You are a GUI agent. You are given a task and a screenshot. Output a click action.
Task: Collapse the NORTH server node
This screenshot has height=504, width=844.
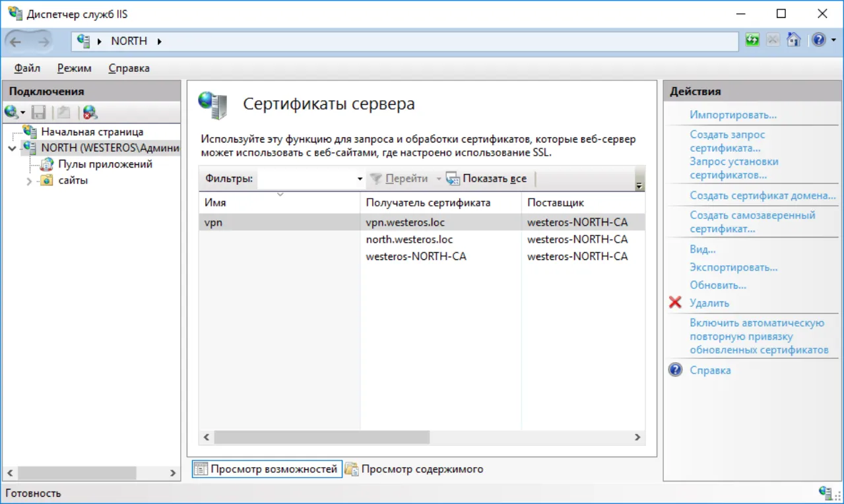pyautogui.click(x=11, y=148)
